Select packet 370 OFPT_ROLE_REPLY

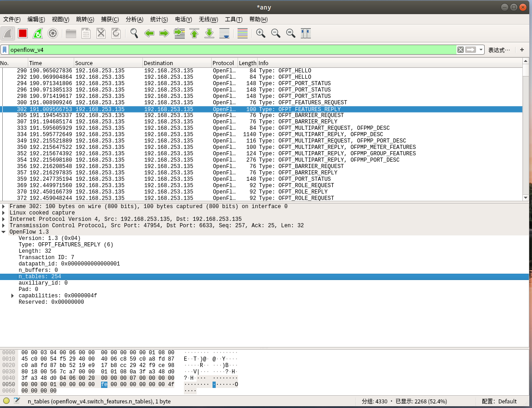coord(262,192)
